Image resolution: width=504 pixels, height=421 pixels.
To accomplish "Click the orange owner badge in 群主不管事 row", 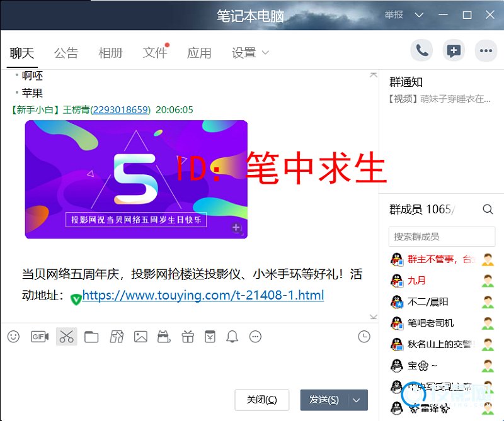I will pos(488,259).
